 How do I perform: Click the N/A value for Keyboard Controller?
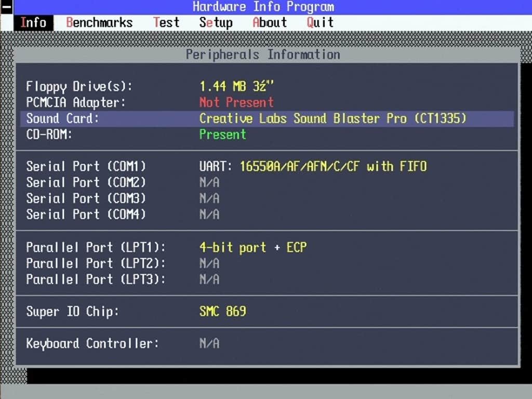(x=209, y=344)
